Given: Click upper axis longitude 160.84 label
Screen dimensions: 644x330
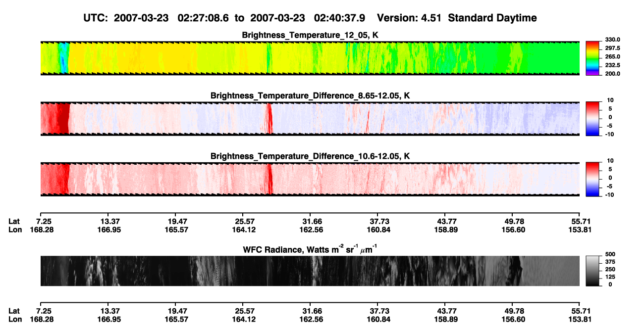Looking at the screenshot, I should pos(379,230).
